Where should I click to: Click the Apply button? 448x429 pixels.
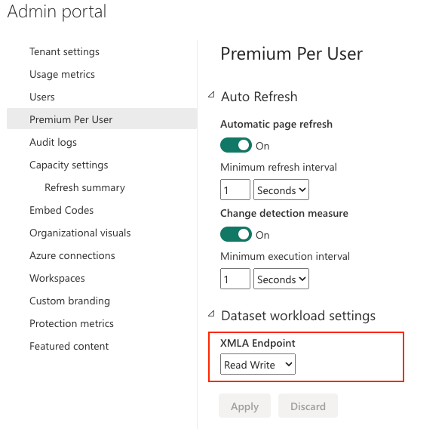[x=245, y=406]
